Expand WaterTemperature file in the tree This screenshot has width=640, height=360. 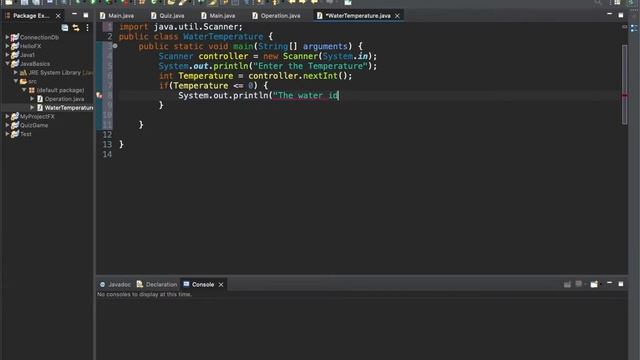click(x=32, y=108)
